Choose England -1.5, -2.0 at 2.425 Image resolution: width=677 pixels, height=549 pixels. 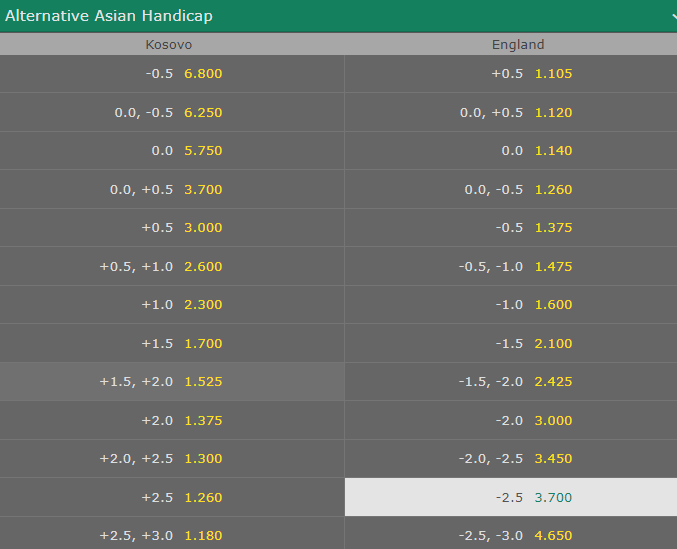coord(511,381)
